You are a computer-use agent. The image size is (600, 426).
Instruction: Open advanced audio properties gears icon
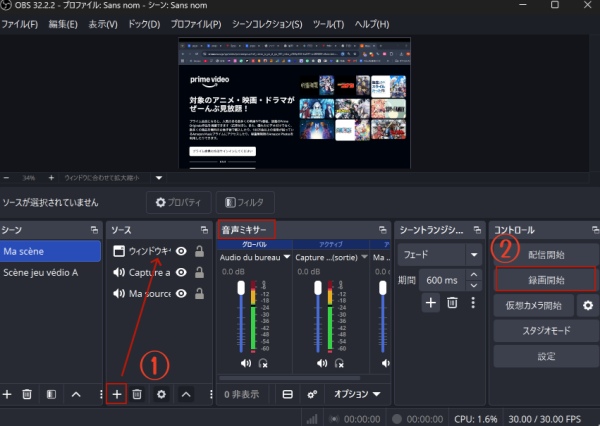pyautogui.click(x=312, y=394)
